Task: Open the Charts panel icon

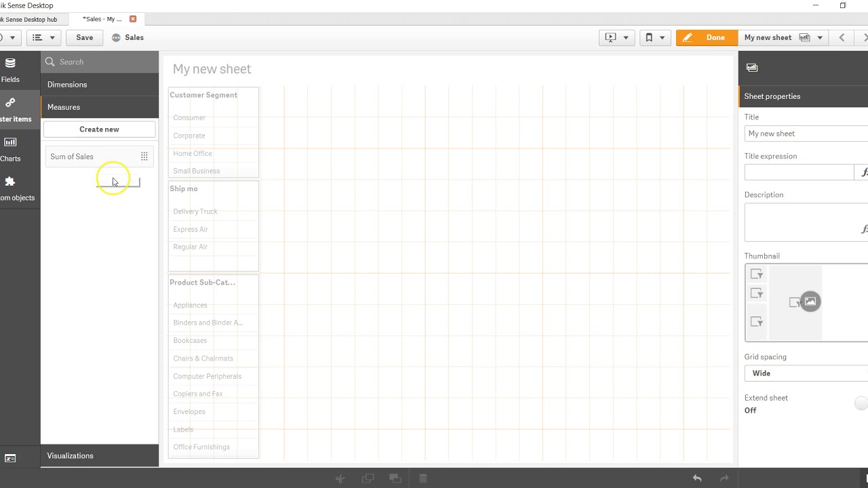Action: pos(10,142)
